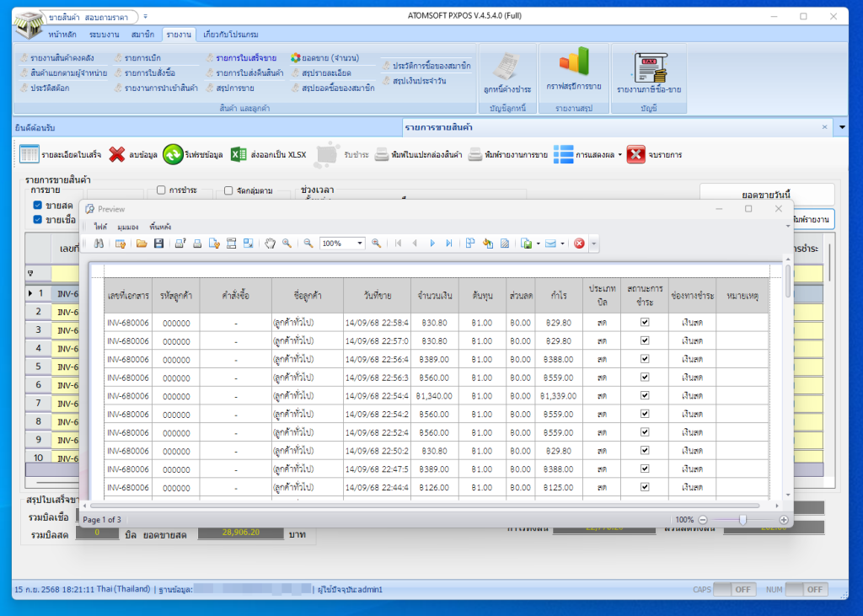Open the document tab list arrow
This screenshot has height=616, width=863.
coord(842,127)
